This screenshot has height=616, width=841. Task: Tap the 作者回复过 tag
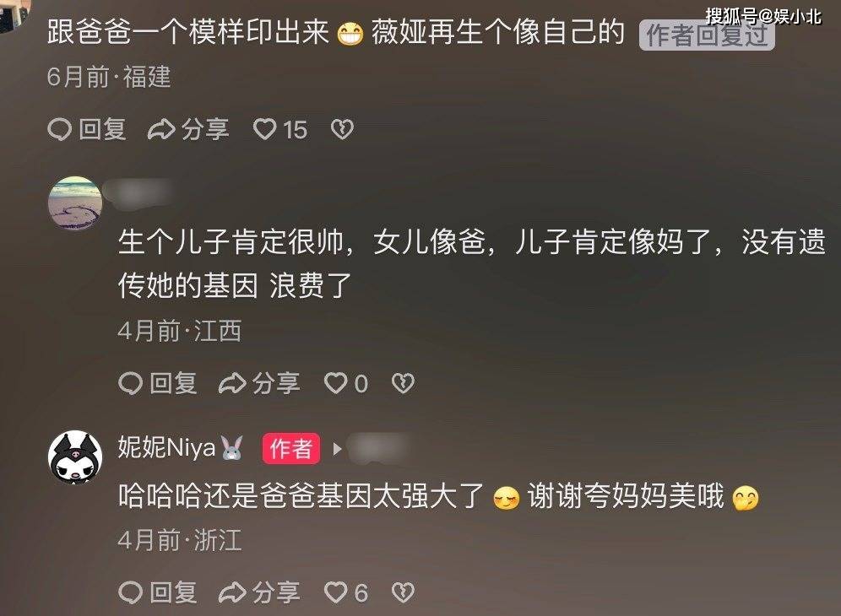pyautogui.click(x=707, y=35)
